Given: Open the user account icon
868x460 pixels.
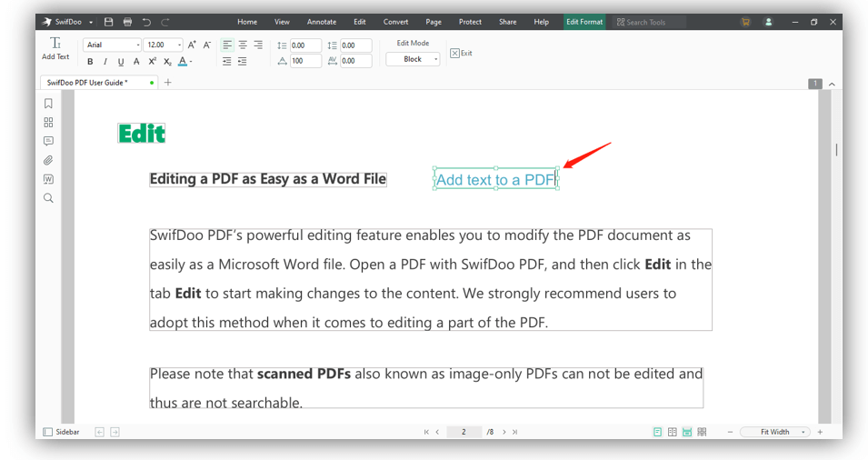Looking at the screenshot, I should (768, 22).
